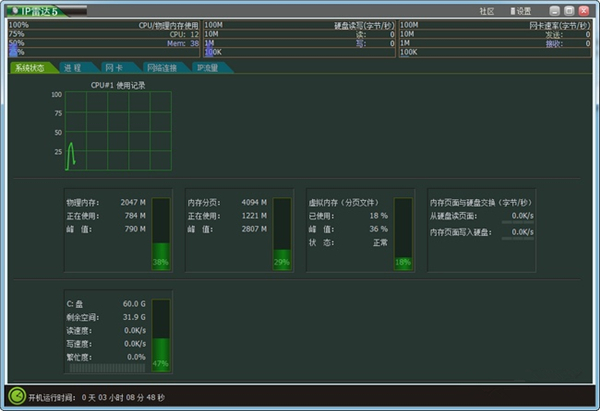Click the 38% physical memory usage bar
This screenshot has height=411, width=600.
(x=161, y=234)
